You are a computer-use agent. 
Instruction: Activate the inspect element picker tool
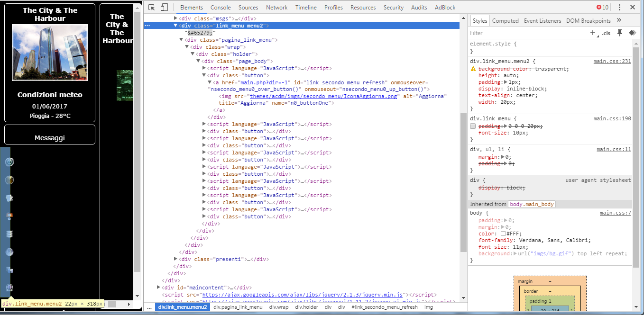[x=152, y=8]
